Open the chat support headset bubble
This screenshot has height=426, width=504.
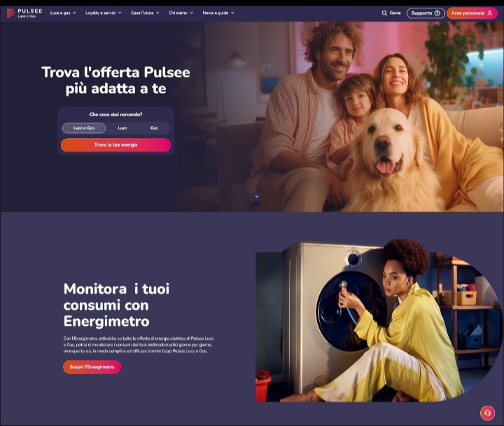tap(487, 413)
